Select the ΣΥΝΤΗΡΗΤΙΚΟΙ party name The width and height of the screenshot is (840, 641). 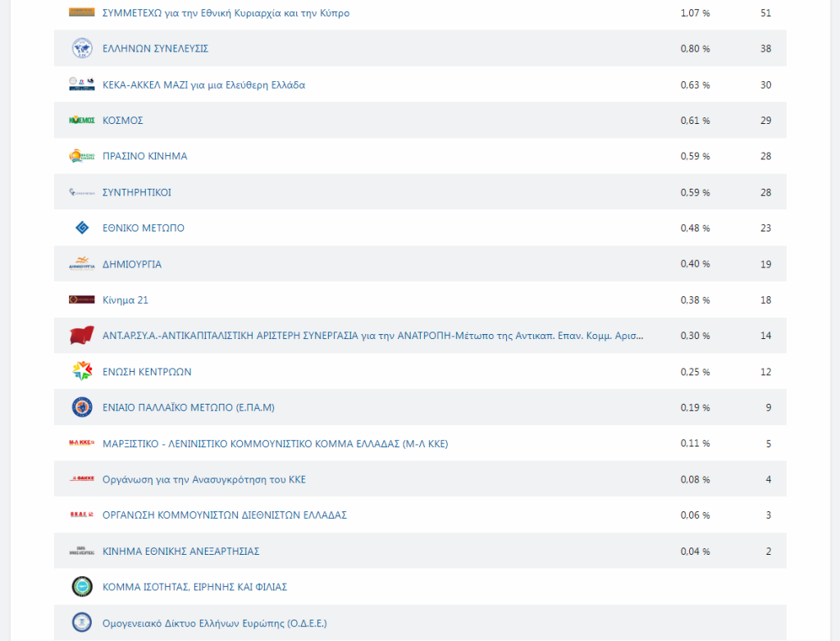click(x=136, y=192)
